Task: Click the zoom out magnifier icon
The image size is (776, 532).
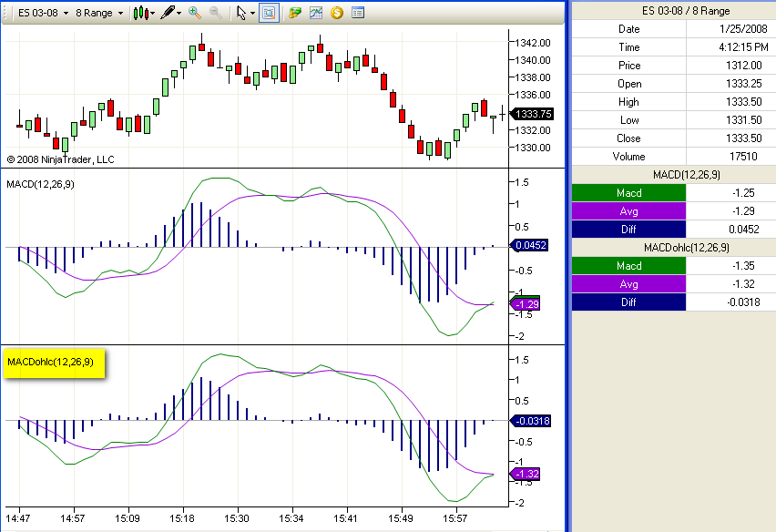Action: 216,13
